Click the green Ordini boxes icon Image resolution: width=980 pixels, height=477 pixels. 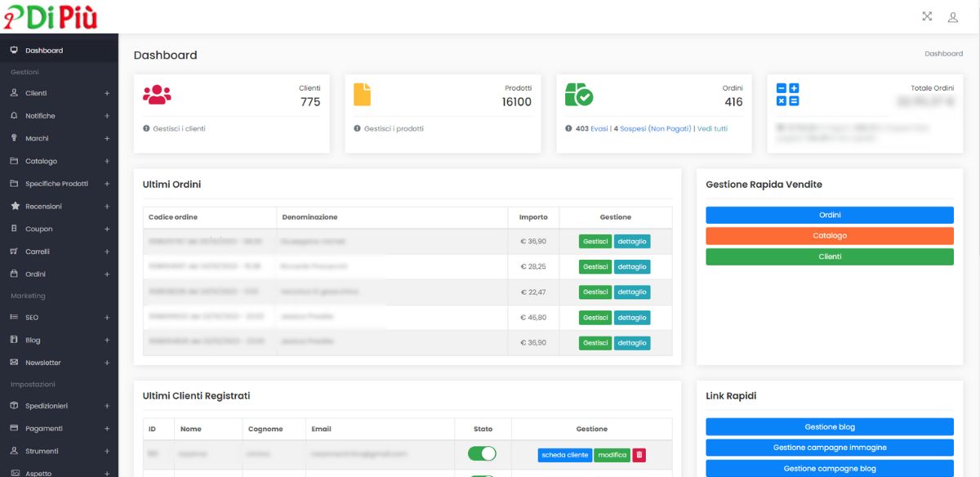579,95
